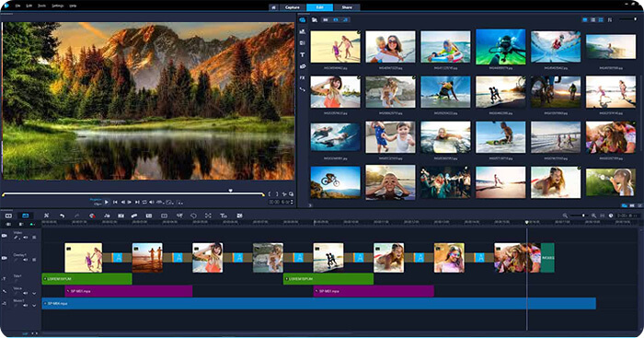Expand the Voice track options
Viewport: 644px width, 338px height.
(x=34, y=293)
